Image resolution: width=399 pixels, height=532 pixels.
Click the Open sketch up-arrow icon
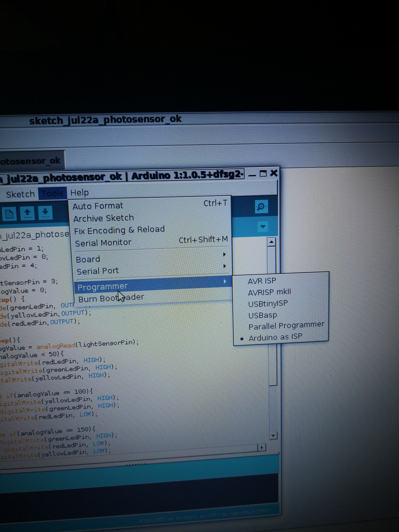(x=27, y=213)
